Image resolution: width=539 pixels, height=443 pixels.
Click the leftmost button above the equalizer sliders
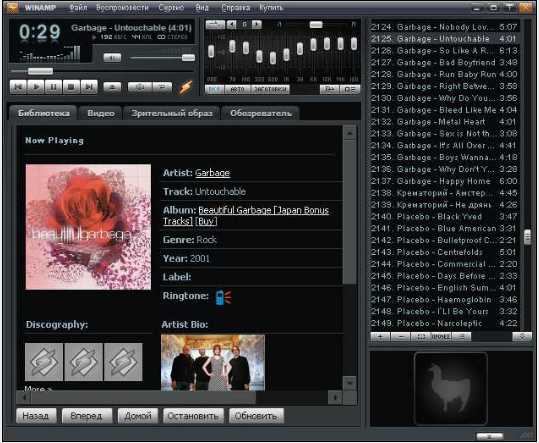tap(215, 24)
